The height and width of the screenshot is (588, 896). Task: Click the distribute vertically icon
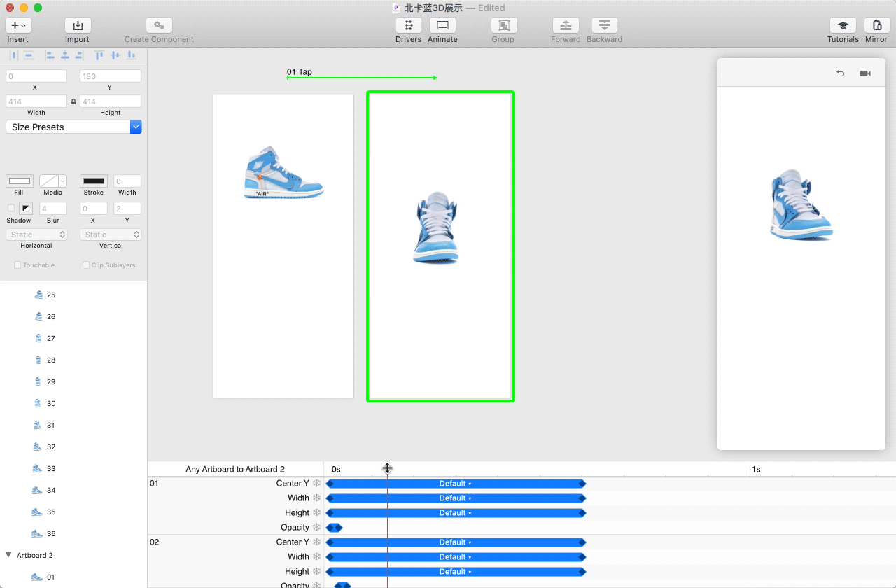pos(29,55)
